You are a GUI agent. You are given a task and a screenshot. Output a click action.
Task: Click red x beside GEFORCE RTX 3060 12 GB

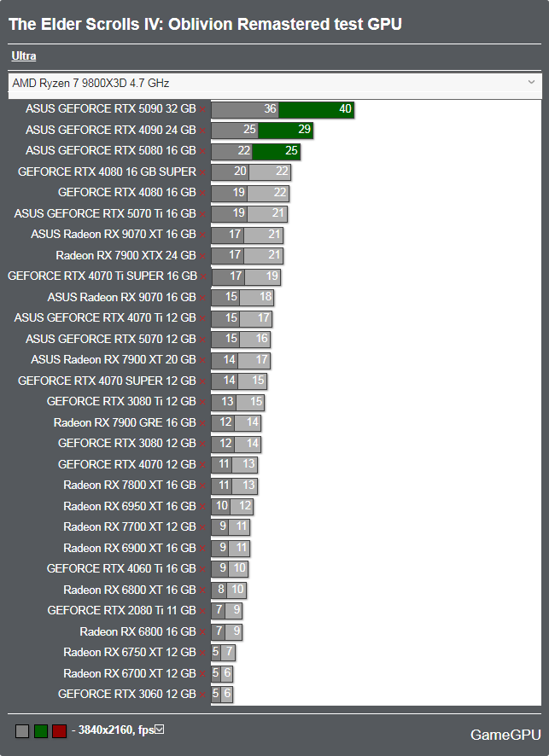pos(202,695)
